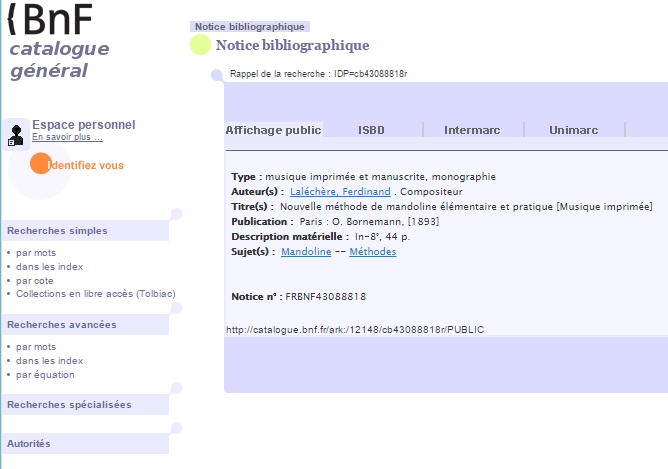
Task: Click the Rappel de la recherche text
Action: (x=318, y=74)
